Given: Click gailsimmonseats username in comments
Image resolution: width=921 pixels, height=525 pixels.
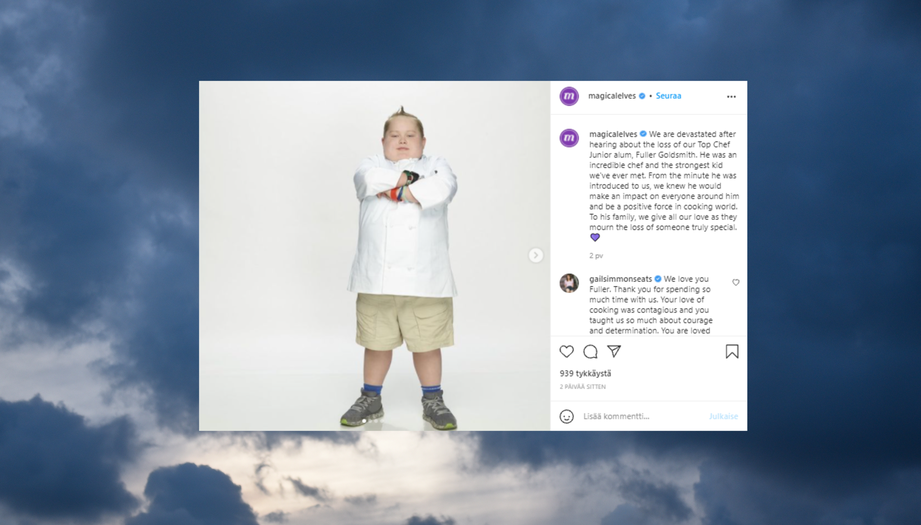Looking at the screenshot, I should click(x=620, y=279).
